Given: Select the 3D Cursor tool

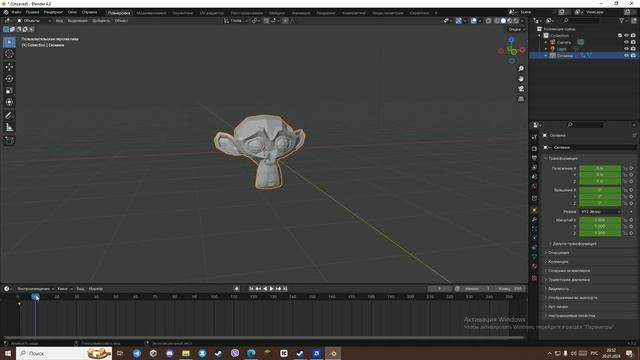Looking at the screenshot, I should pyautogui.click(x=9, y=54).
